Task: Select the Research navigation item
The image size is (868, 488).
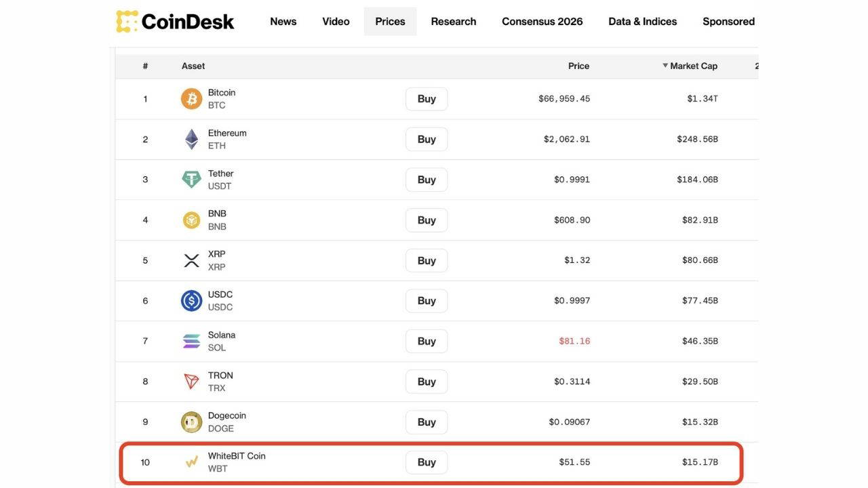Action: (452, 20)
